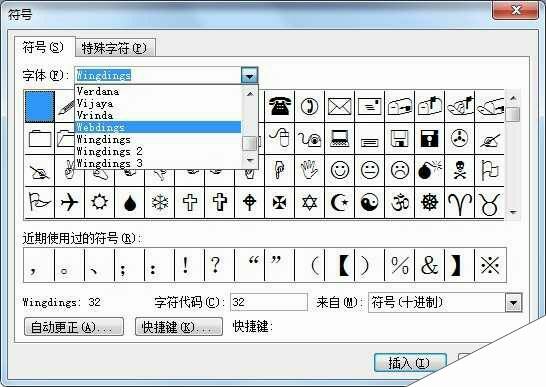Select the recent ampersand symbol
Viewport: 546px width, 387px height.
coord(429,265)
